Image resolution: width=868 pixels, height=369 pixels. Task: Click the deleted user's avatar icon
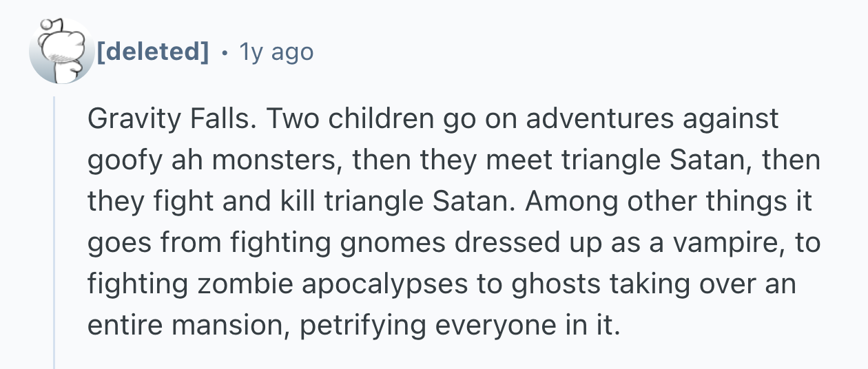point(61,51)
